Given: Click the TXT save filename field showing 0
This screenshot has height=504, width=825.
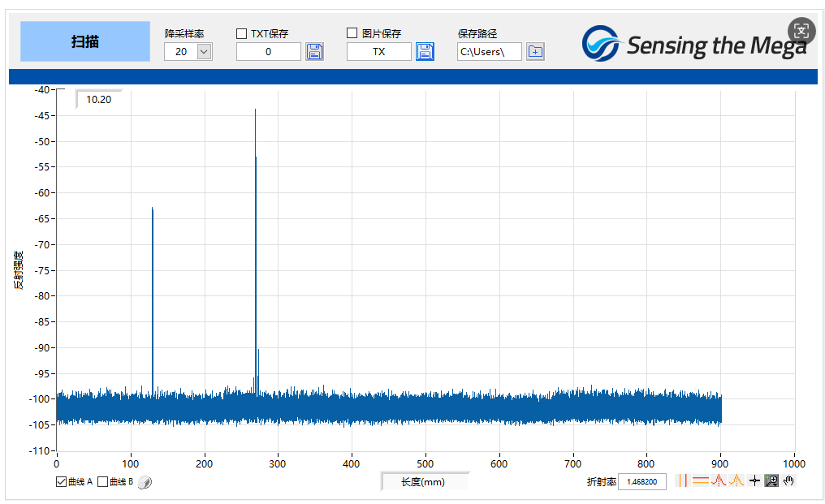Looking at the screenshot, I should pos(268,52).
